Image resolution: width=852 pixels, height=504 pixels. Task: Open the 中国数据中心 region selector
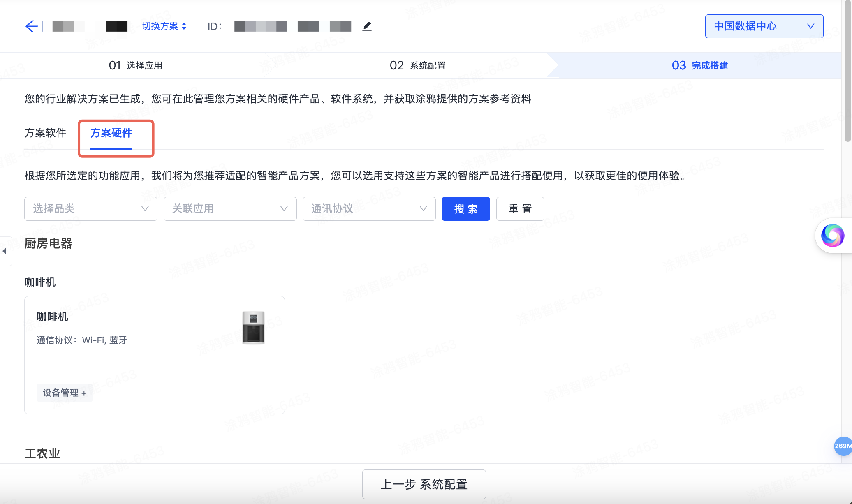[x=764, y=26]
